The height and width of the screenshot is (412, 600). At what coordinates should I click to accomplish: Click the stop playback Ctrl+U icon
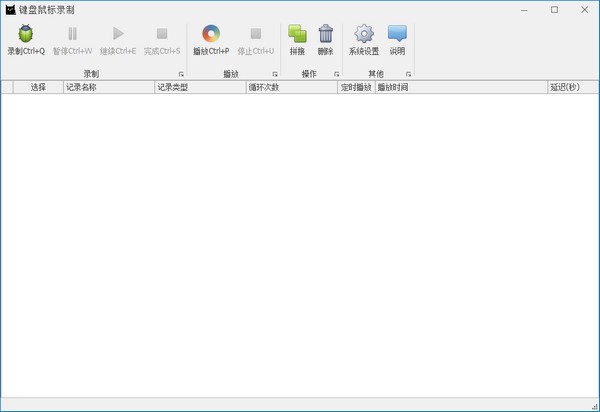coord(256,34)
